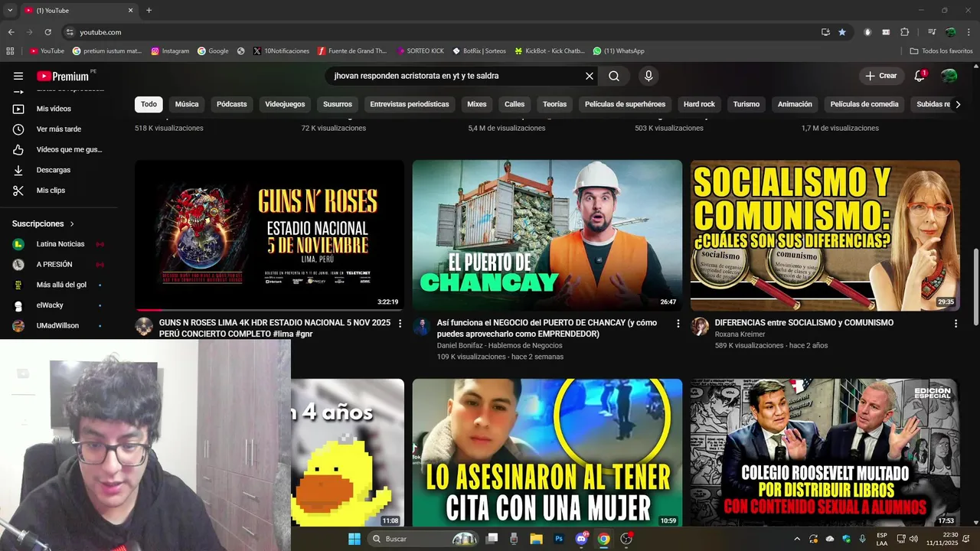Screen dimensions: 980x551
Task: Open the Colegio Roosevelt multado thumbnail
Action: (x=825, y=452)
